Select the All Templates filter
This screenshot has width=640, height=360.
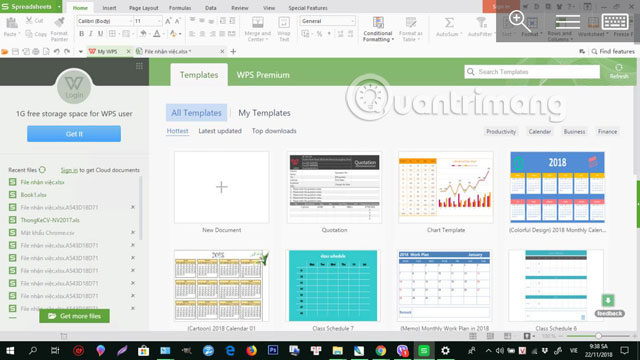point(196,113)
